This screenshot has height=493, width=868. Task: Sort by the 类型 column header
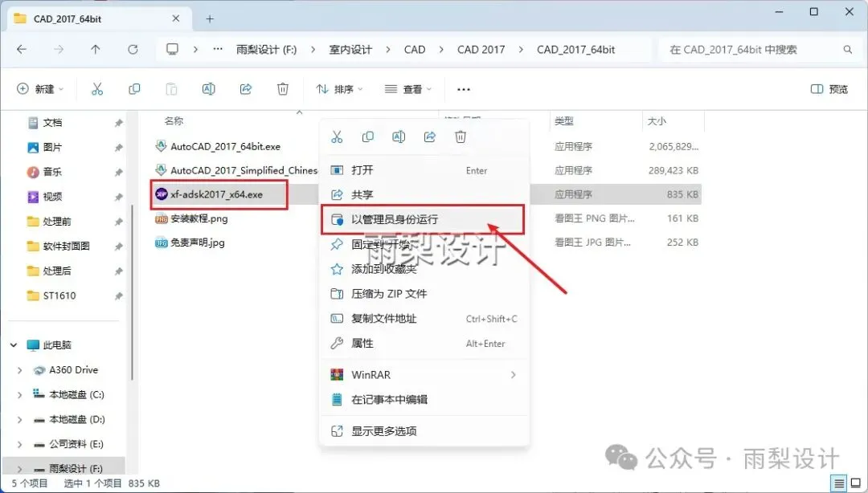click(x=564, y=120)
